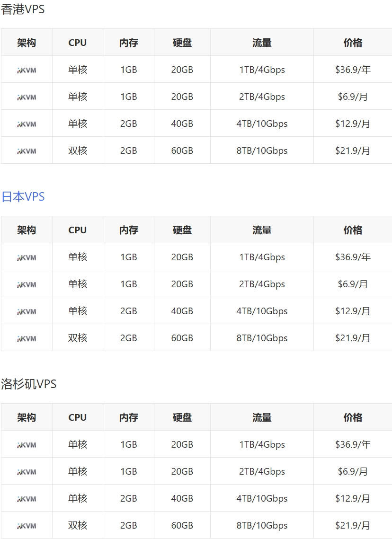Click $12.9/月 price in 日本VPS table
392x539 pixels.
353,311
